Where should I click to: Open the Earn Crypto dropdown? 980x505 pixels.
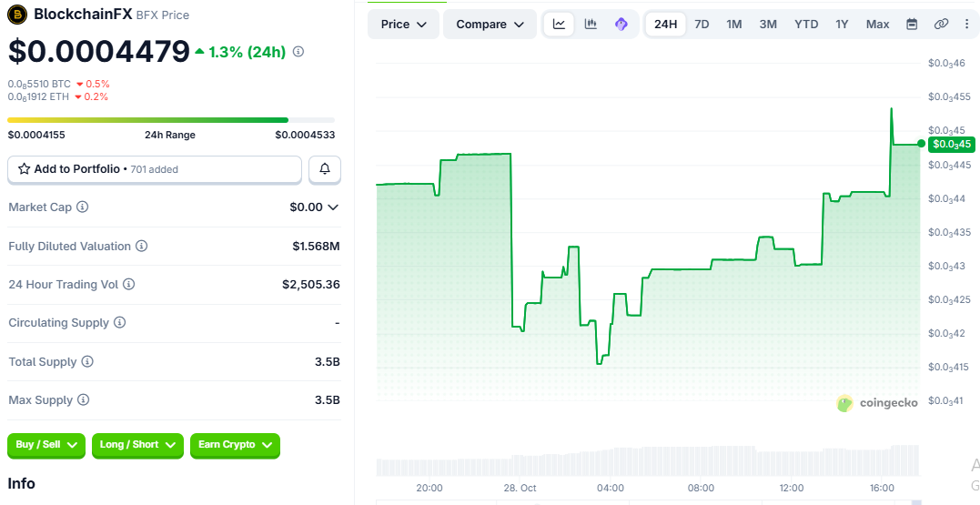(235, 445)
